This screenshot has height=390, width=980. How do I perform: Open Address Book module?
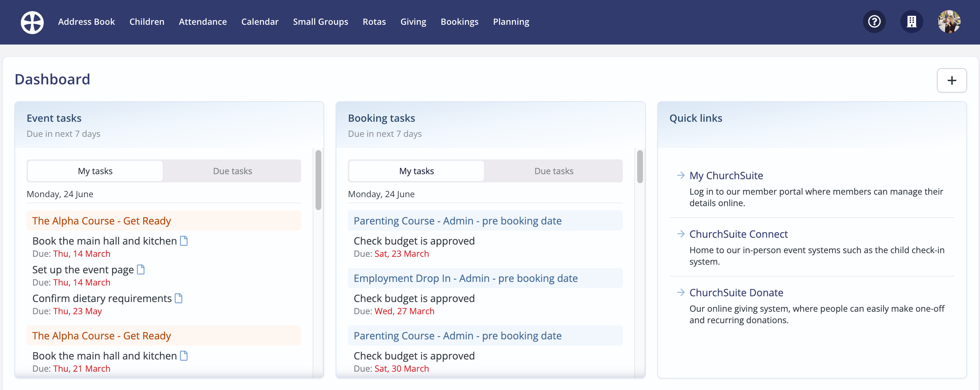tap(87, 22)
